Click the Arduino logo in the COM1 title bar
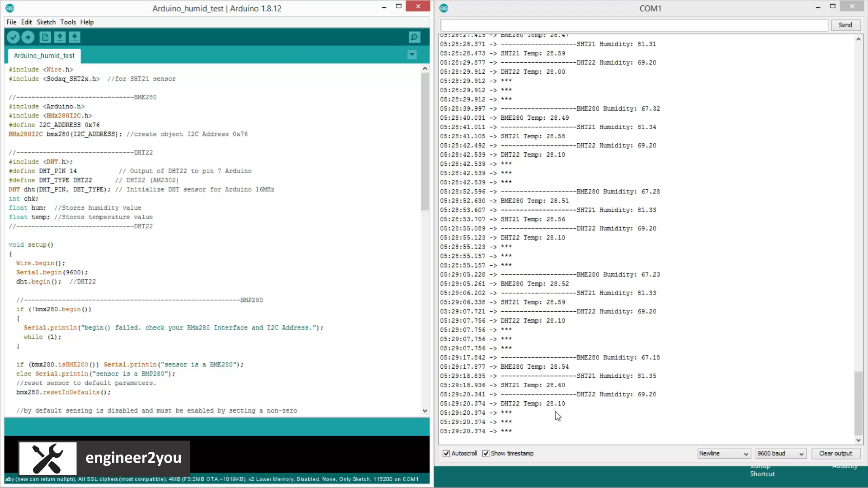 point(444,8)
